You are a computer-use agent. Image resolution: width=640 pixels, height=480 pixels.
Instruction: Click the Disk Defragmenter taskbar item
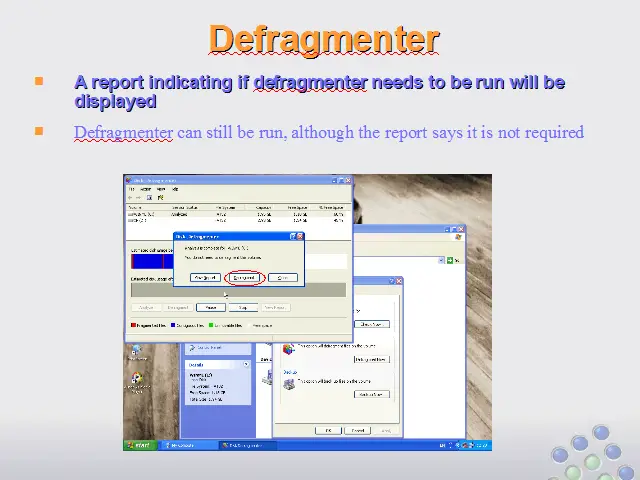(242, 445)
